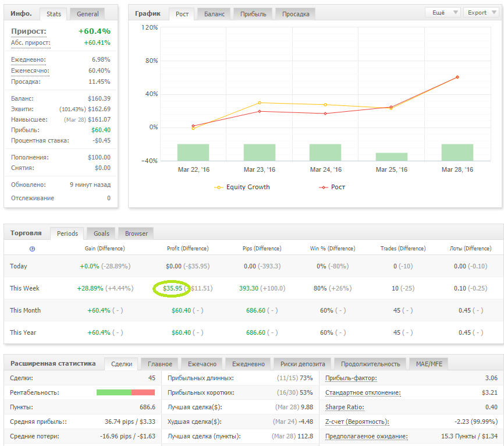Open the MAE/MFE tab
The image size is (504, 446).
pos(429,364)
